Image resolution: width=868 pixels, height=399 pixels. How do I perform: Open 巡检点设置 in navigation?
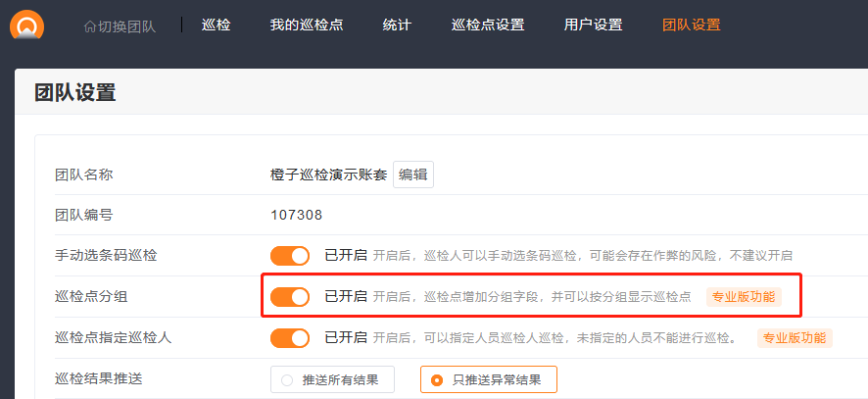(x=488, y=25)
